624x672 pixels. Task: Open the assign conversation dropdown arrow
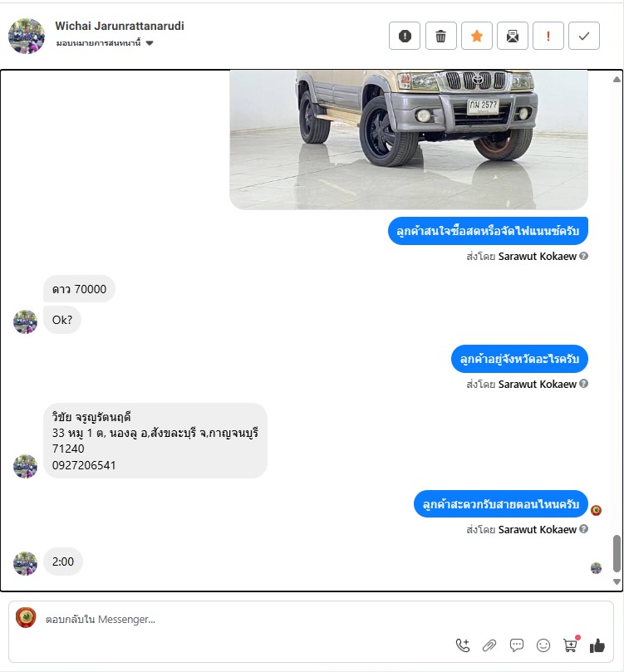(x=150, y=43)
